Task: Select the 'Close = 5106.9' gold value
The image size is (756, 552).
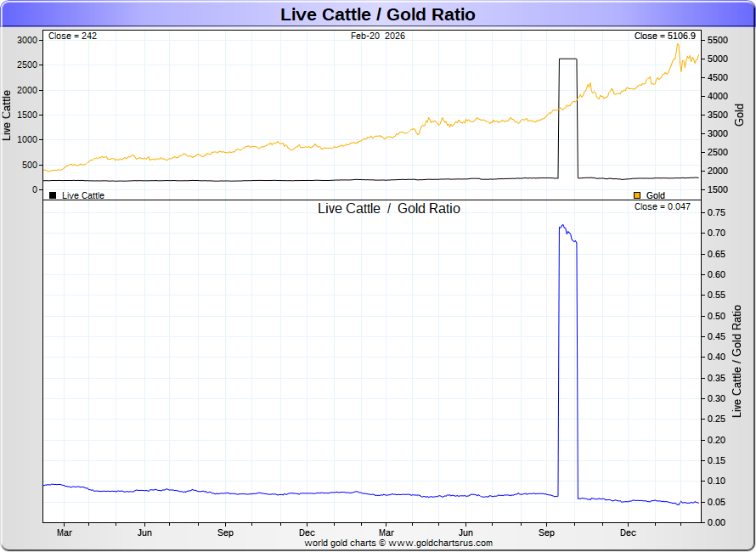Action: click(x=664, y=36)
